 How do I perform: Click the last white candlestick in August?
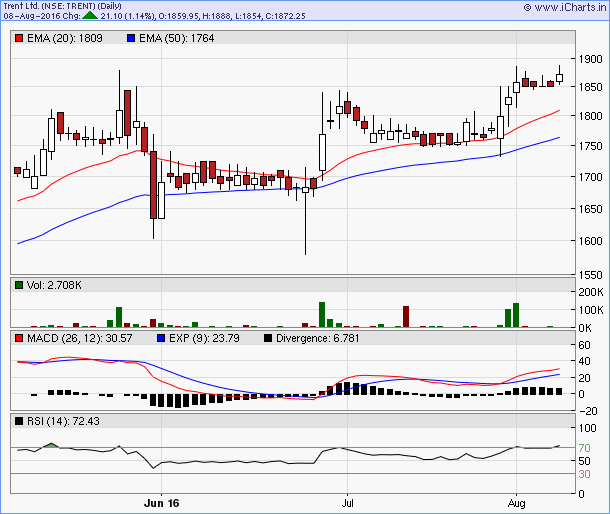tap(559, 78)
